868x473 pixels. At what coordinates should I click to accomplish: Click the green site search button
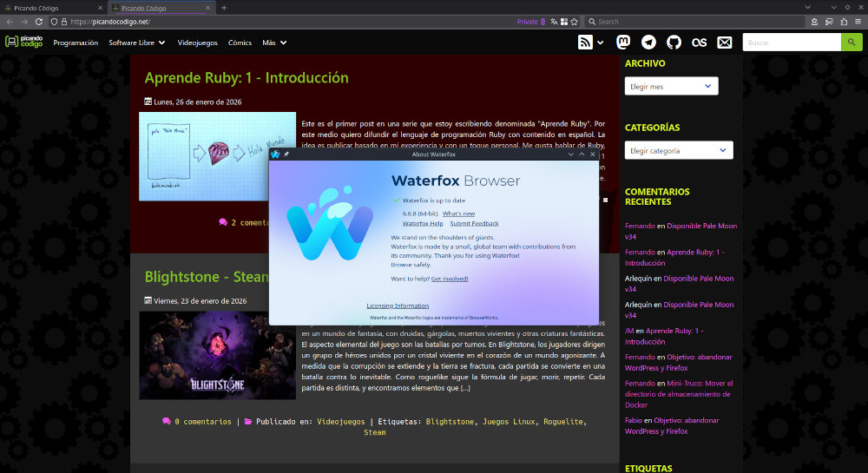pyautogui.click(x=852, y=42)
